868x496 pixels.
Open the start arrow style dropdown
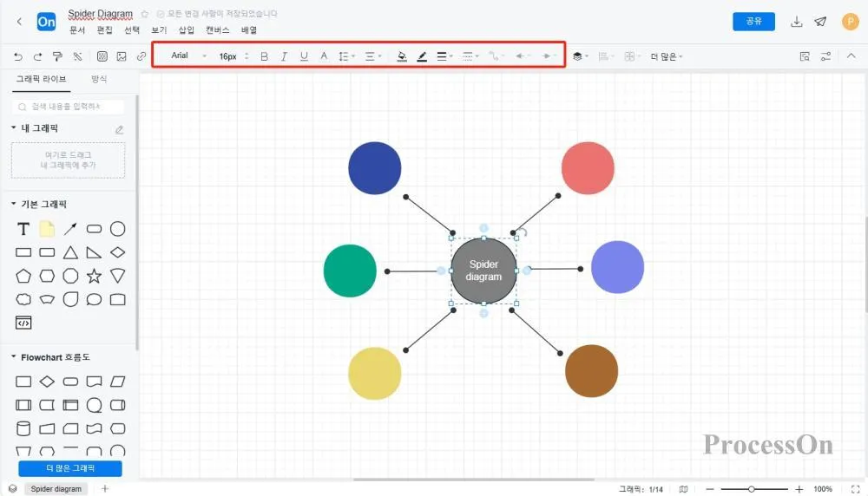[x=523, y=56]
